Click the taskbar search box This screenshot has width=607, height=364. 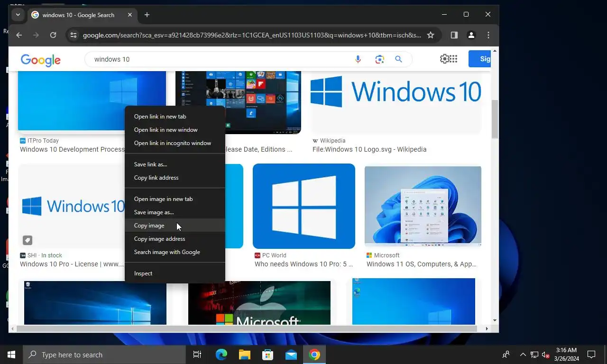[x=104, y=355]
